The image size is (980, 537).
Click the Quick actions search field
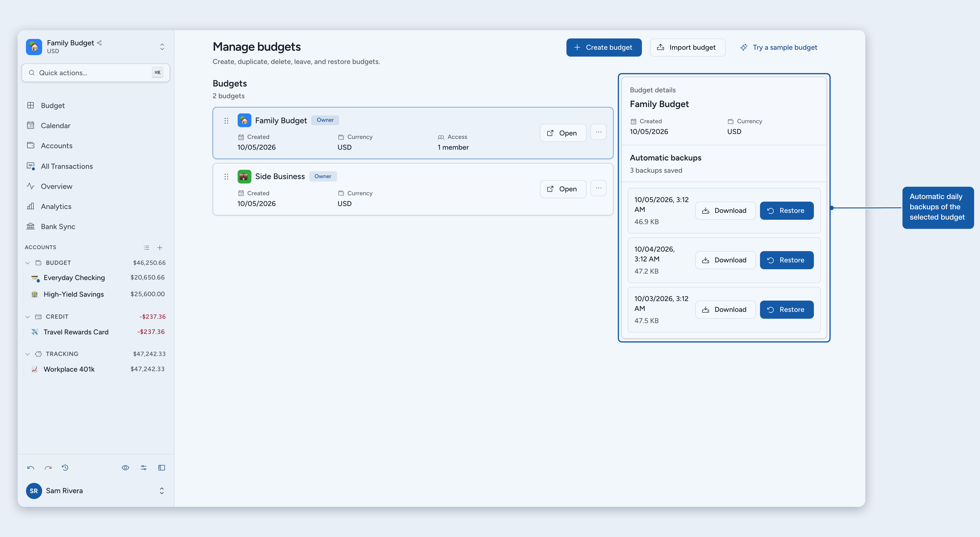(x=96, y=73)
